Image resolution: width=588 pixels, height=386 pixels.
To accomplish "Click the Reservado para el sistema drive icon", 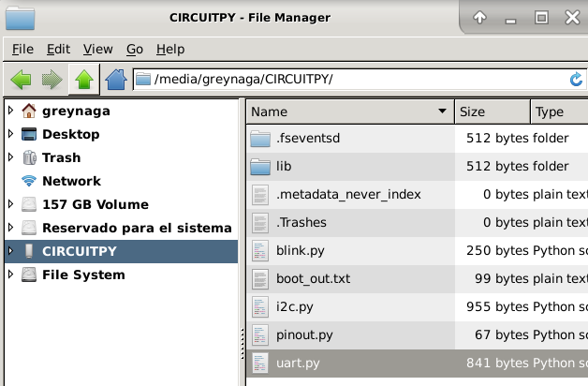I will pos(29,228).
